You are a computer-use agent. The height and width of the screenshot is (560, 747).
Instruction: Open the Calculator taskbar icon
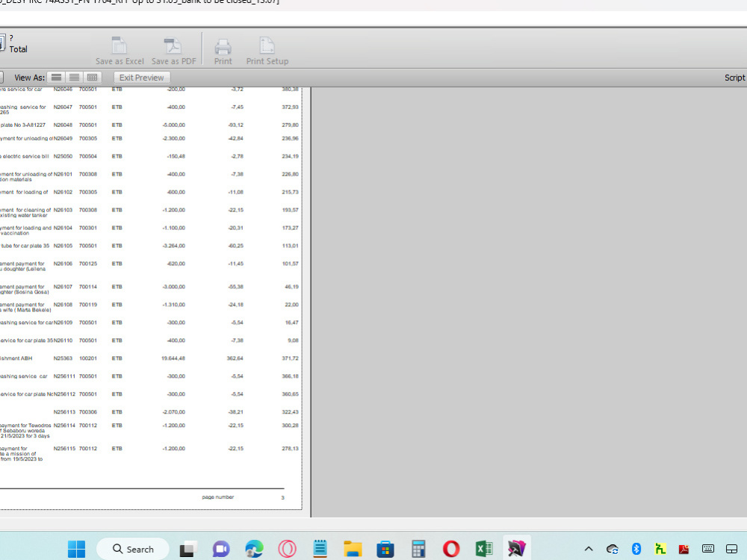coord(418,549)
